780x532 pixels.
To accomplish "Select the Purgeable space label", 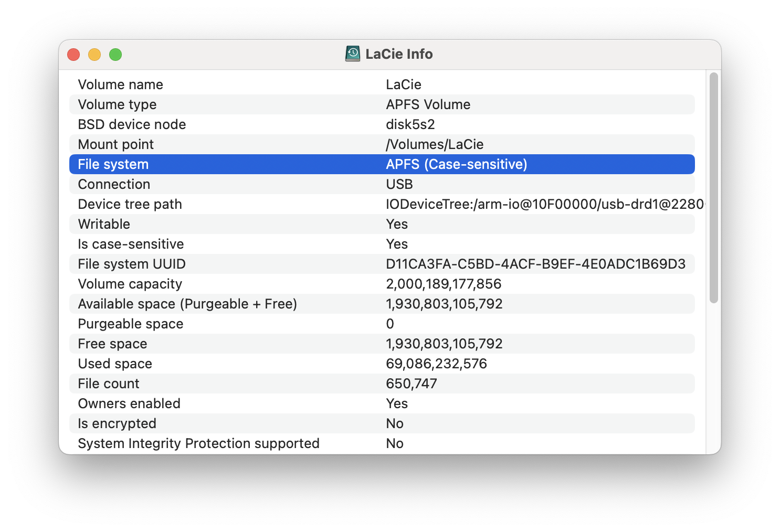I will pyautogui.click(x=131, y=324).
